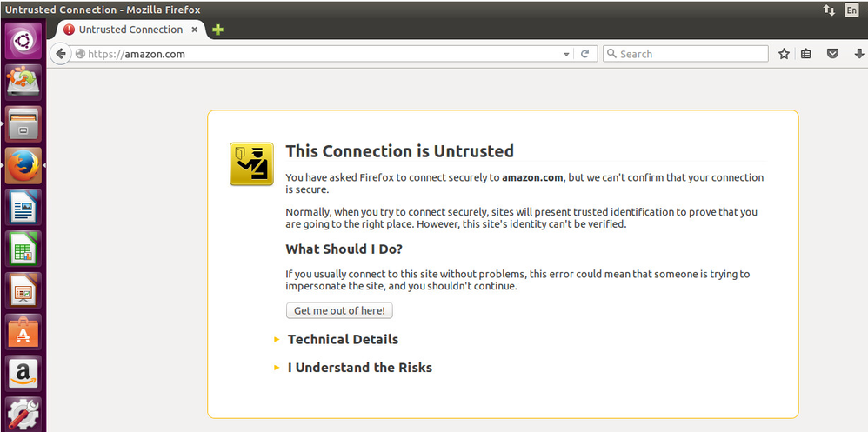Open the bookmarks list icon
868x432 pixels.
point(806,54)
